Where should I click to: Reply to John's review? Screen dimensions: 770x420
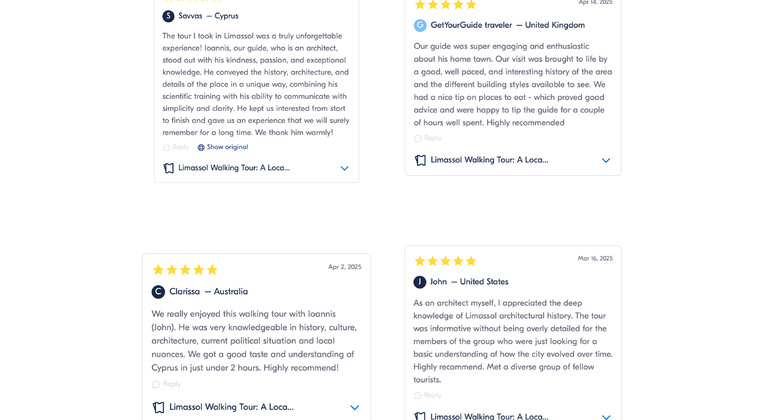[428, 395]
